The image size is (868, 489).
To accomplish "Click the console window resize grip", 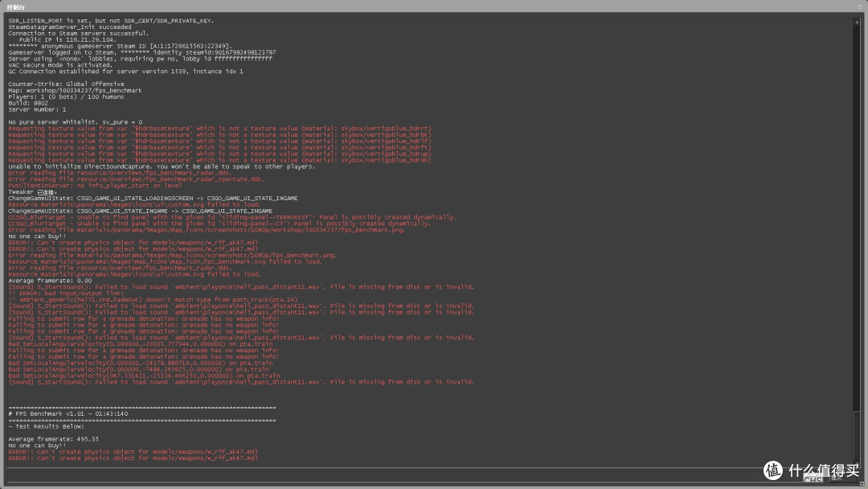I will (862, 484).
